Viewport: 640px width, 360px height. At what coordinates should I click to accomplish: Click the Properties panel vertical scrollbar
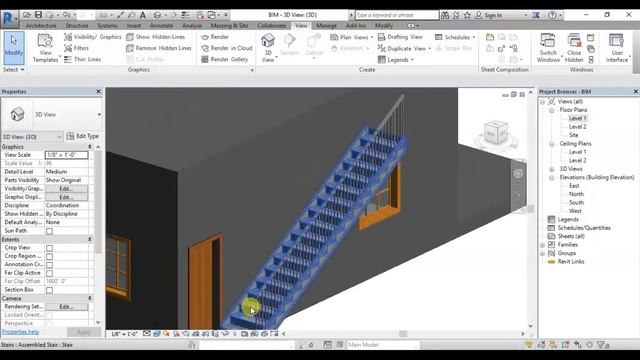point(98,202)
